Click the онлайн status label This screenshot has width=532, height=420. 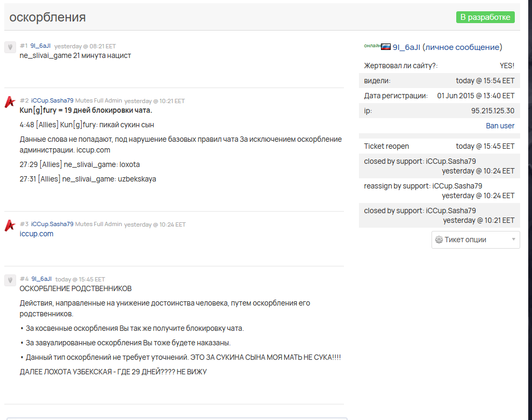click(x=372, y=46)
